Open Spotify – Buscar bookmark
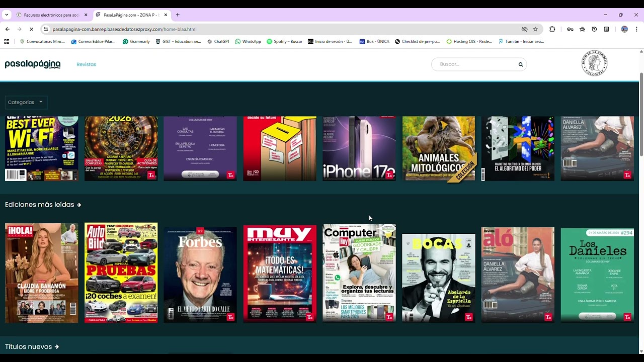The width and height of the screenshot is (644, 362). pos(284,41)
